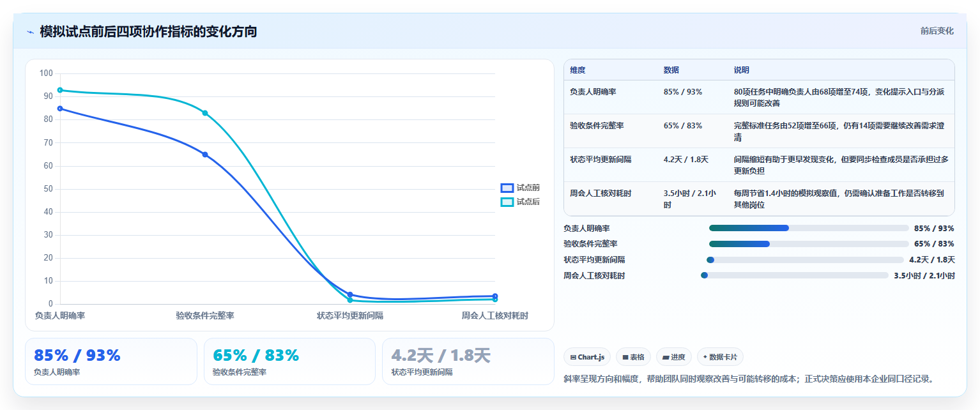Click the 说明 column header
Image resolution: width=980 pixels, height=410 pixels.
(x=742, y=70)
